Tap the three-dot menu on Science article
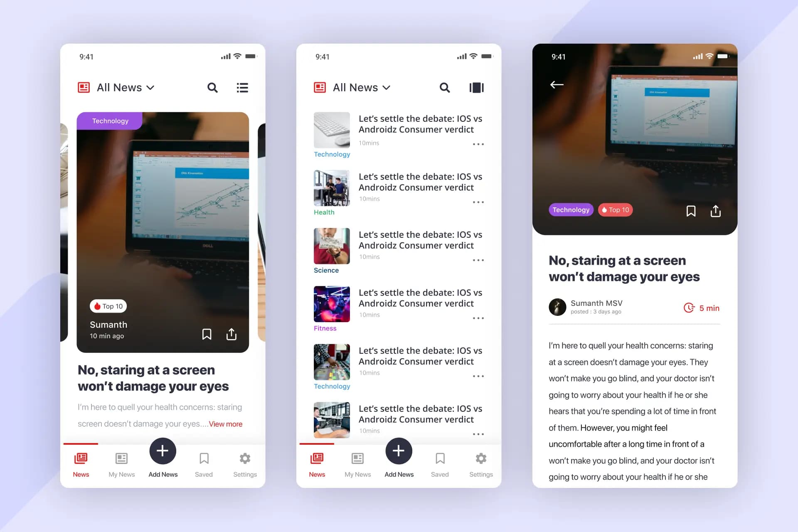This screenshot has height=532, width=798. 478,258
